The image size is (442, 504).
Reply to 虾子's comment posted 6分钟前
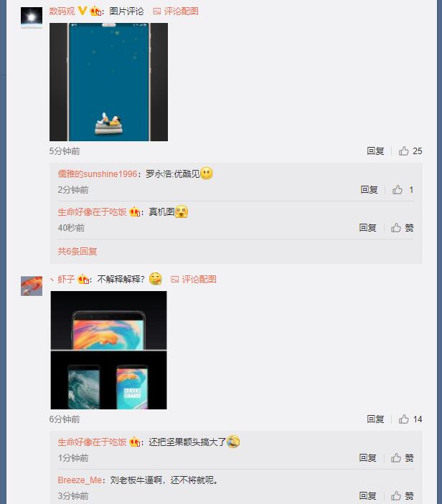pyautogui.click(x=375, y=419)
